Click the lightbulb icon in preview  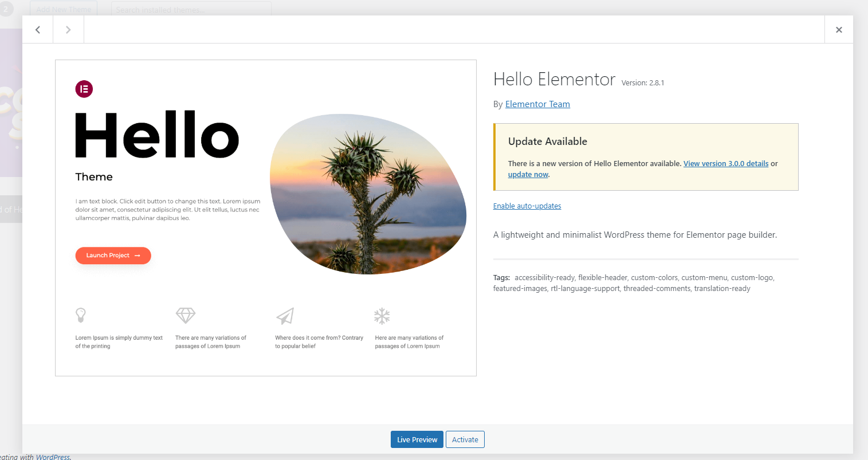(81, 315)
